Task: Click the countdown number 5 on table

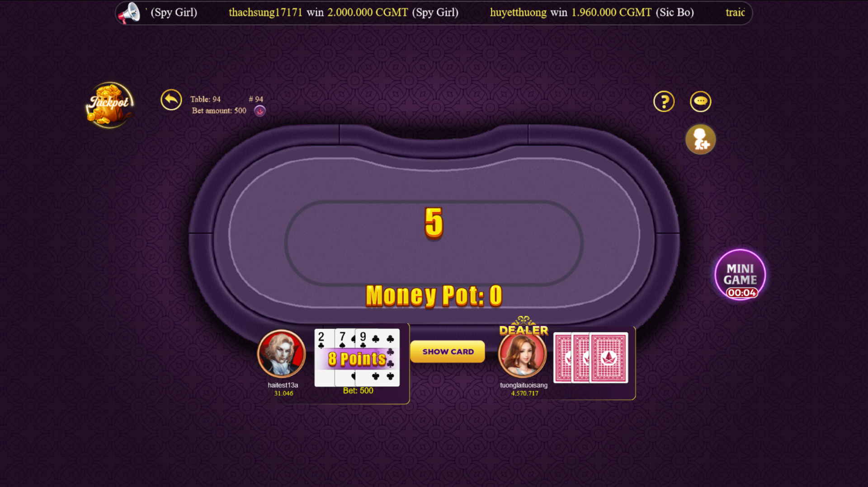Action: [x=434, y=223]
